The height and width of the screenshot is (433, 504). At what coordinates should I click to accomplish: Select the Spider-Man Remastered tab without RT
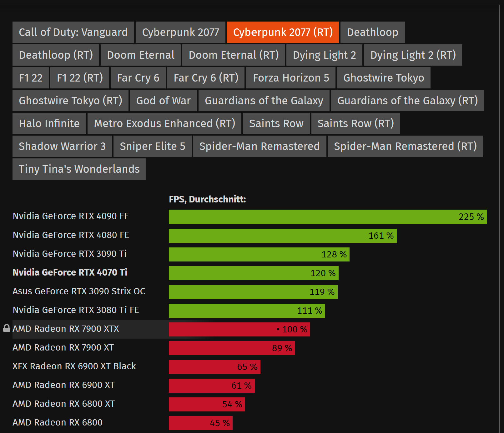260,146
